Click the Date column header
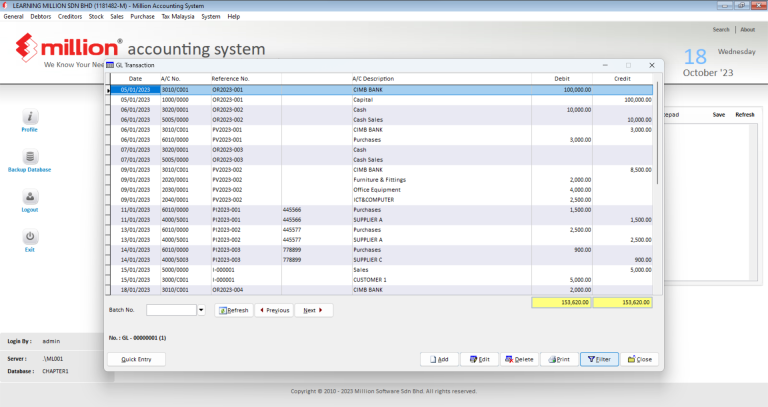Image resolution: width=768 pixels, height=407 pixels. click(x=135, y=79)
